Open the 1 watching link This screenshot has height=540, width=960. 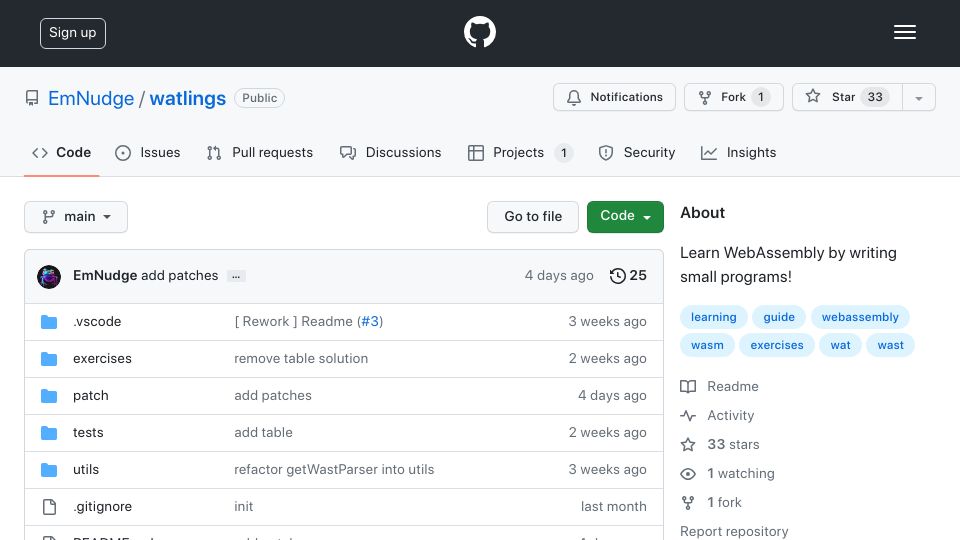pos(728,473)
